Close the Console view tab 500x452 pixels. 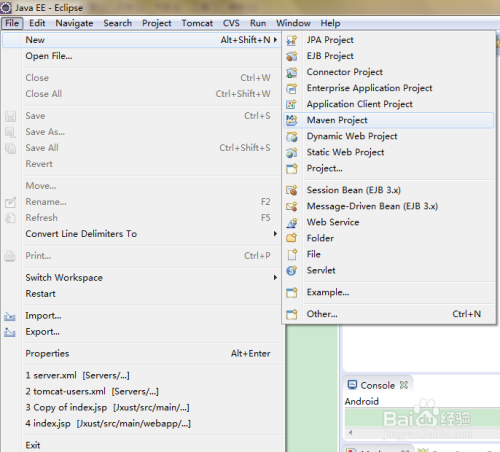[x=404, y=385]
